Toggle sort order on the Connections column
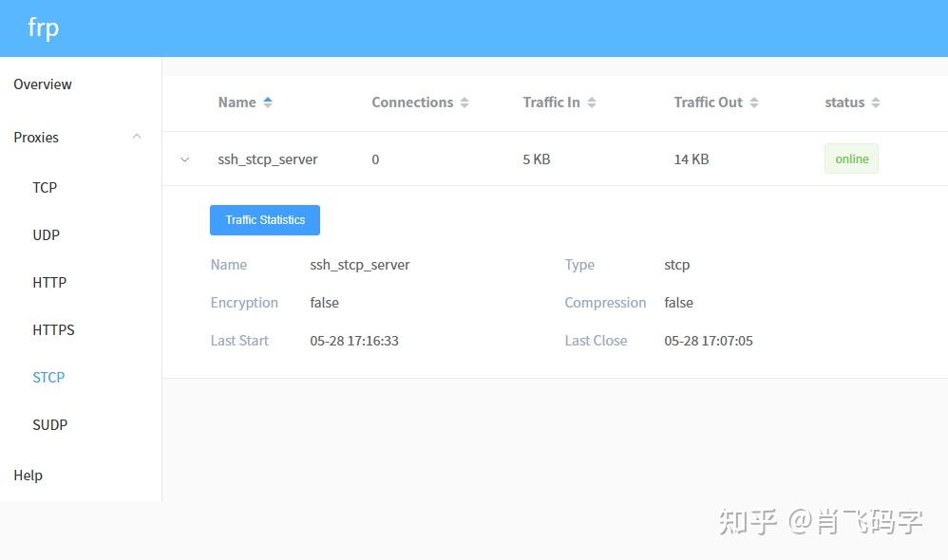Viewport: 948px width, 560px height. 465,102
